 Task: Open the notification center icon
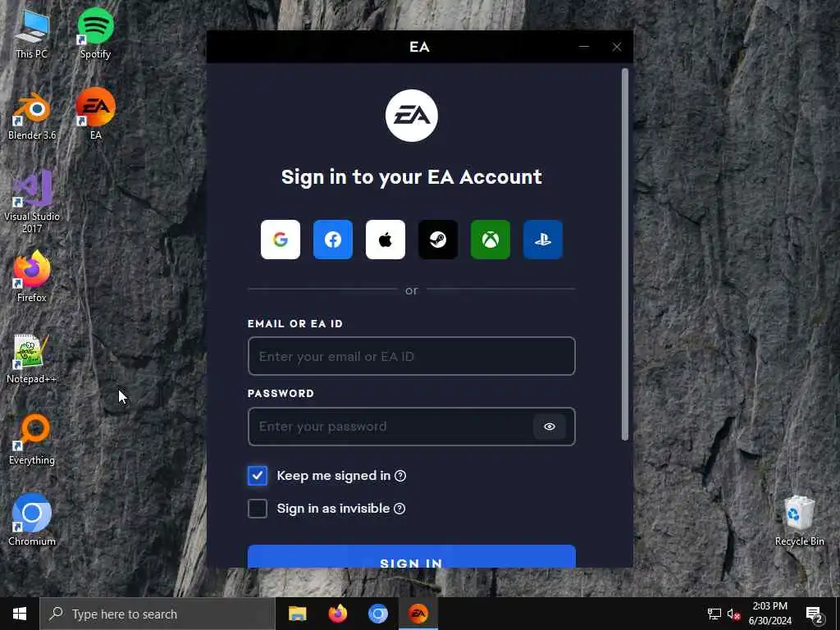pos(815,614)
